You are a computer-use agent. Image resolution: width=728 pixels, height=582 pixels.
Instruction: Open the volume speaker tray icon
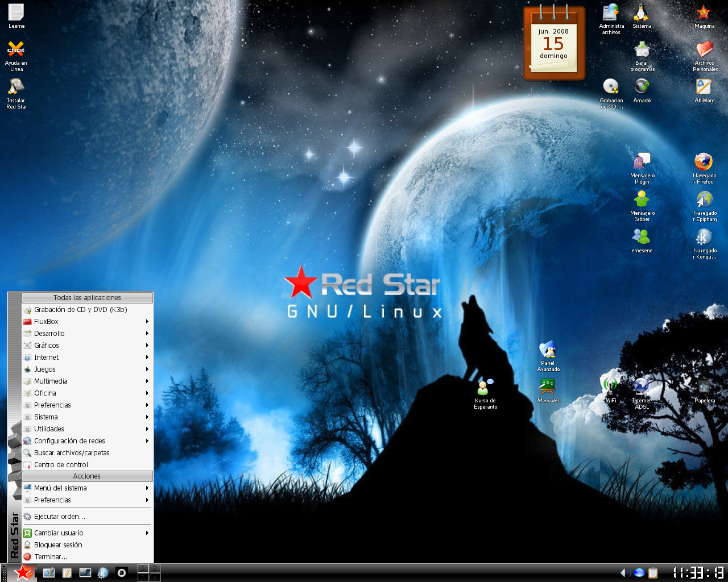point(625,573)
